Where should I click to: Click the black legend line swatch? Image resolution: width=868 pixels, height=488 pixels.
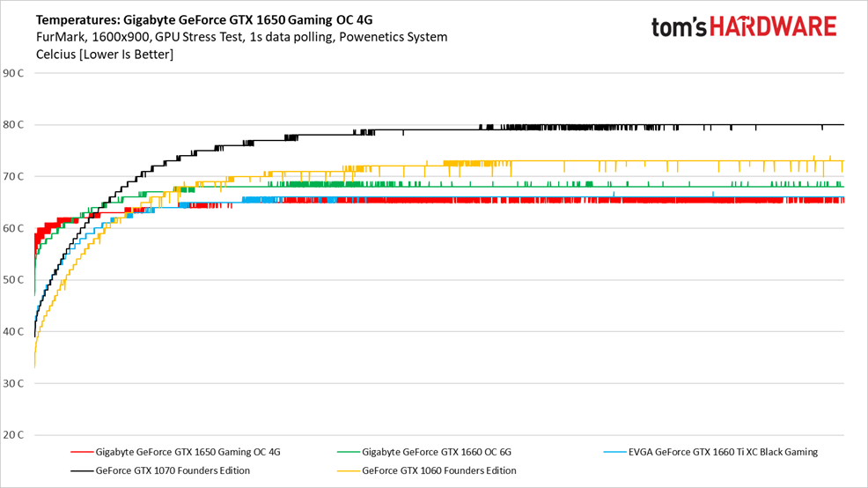click(82, 471)
